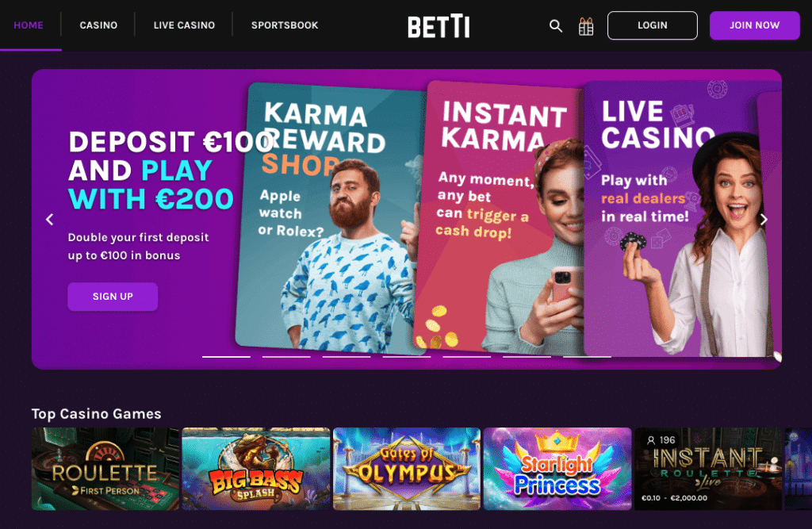812x529 pixels.
Task: Launch Roulette First Person game
Action: (x=105, y=469)
